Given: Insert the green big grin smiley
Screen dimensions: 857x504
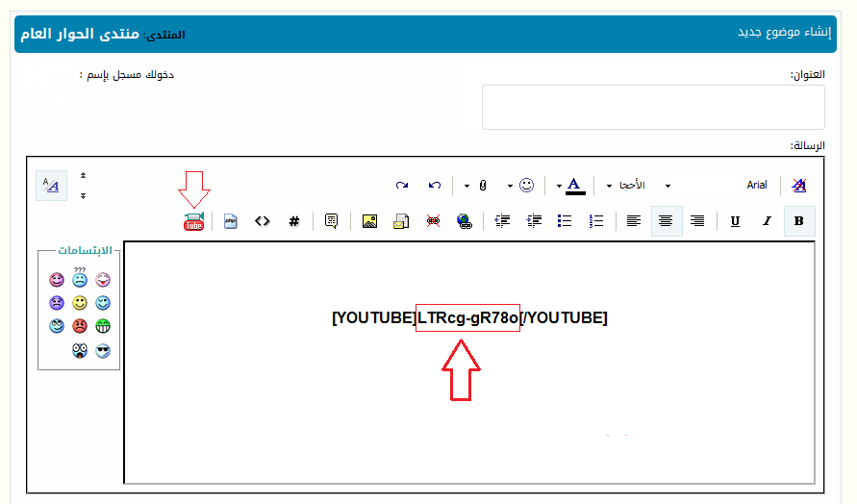Looking at the screenshot, I should [x=103, y=326].
